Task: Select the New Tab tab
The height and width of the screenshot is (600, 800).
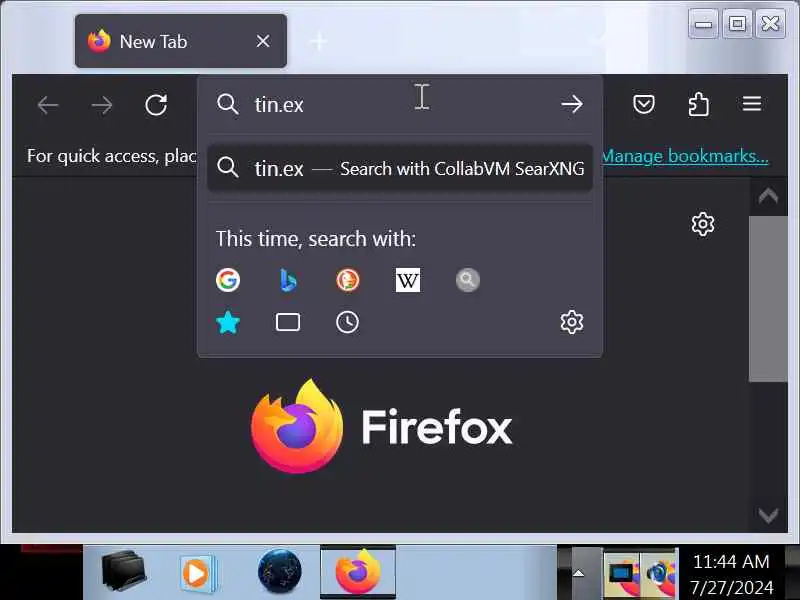Action: click(181, 41)
